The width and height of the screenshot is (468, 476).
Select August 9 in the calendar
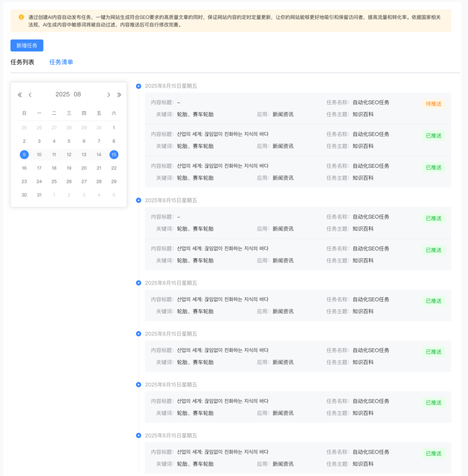click(x=24, y=154)
